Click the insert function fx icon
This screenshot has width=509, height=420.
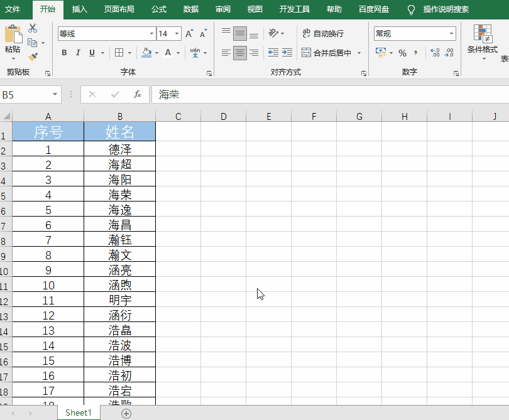coord(138,94)
